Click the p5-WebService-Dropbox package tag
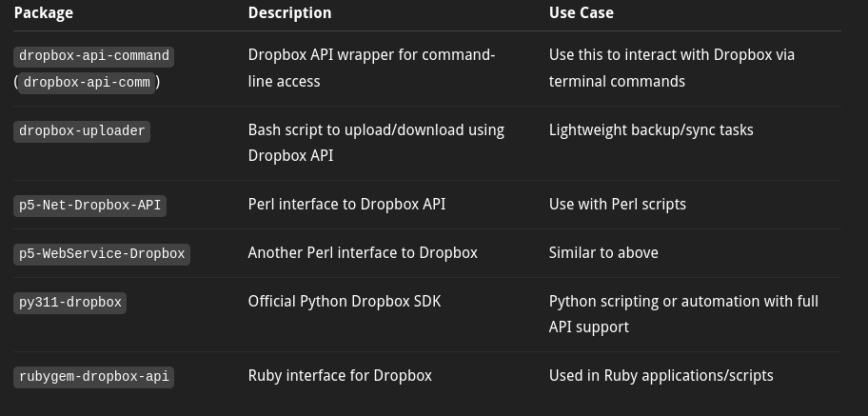The width and height of the screenshot is (868, 416). coord(102,255)
